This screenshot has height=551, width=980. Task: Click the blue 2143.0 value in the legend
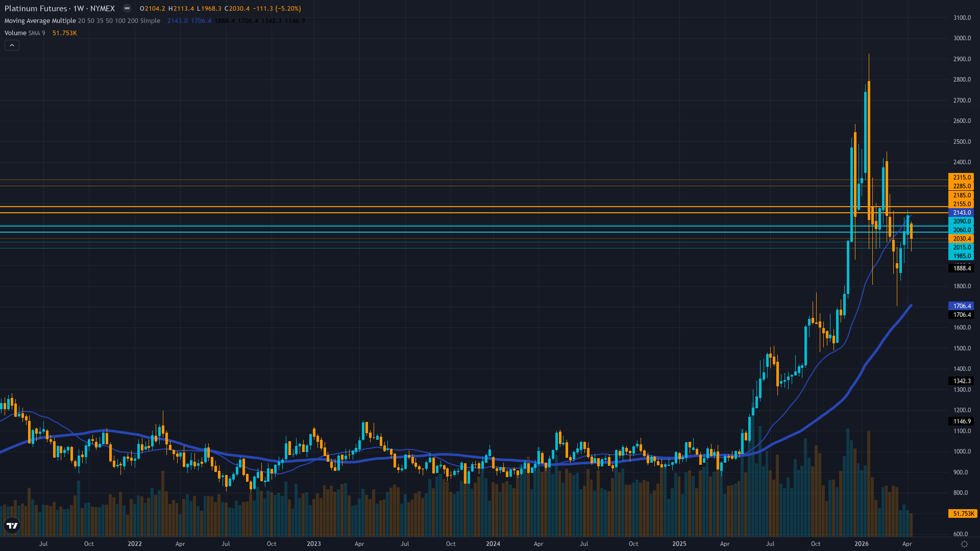(178, 21)
